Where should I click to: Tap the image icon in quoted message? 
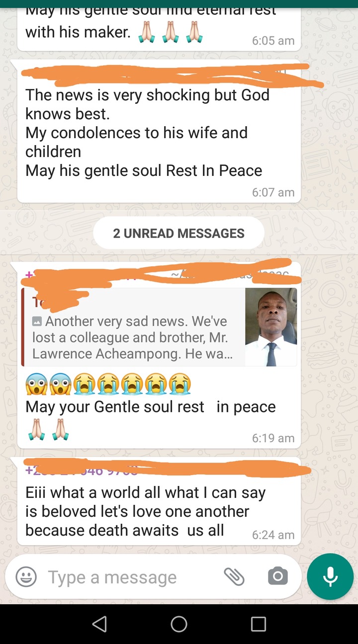pyautogui.click(x=37, y=322)
